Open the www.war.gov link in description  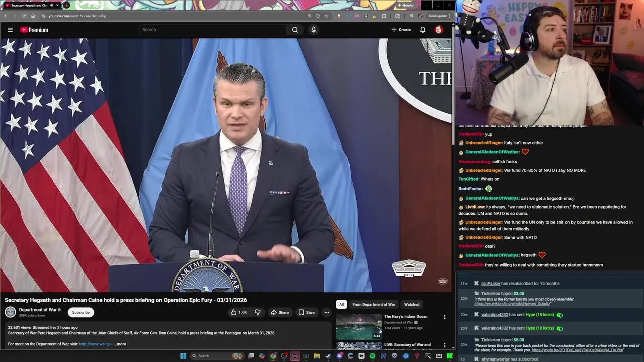[x=96, y=344]
